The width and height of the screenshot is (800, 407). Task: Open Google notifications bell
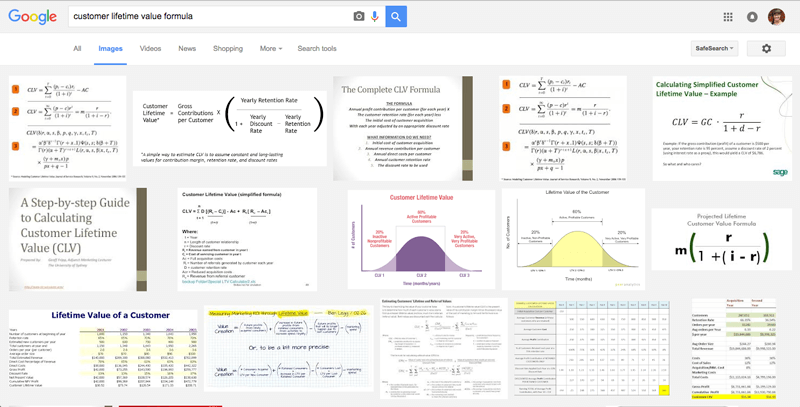point(752,17)
